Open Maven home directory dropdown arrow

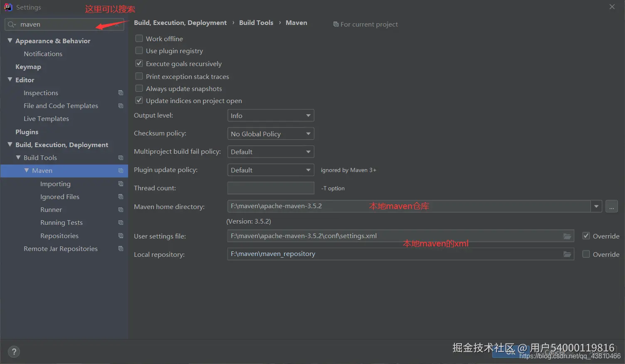[x=596, y=206]
